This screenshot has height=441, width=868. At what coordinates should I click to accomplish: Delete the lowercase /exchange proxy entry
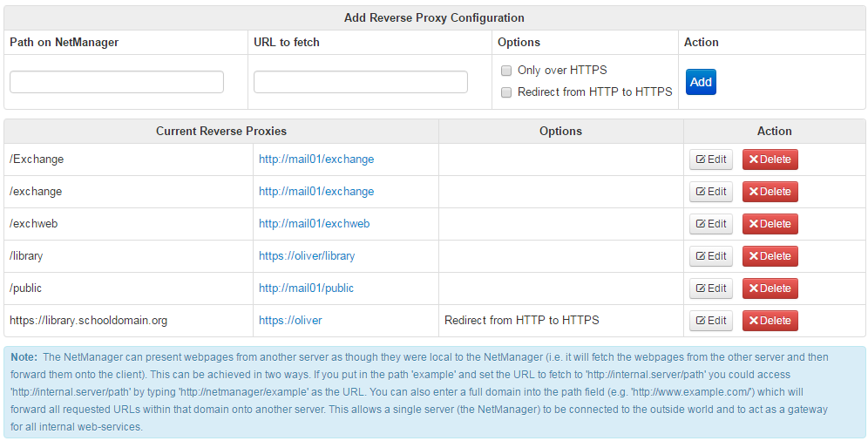[770, 192]
